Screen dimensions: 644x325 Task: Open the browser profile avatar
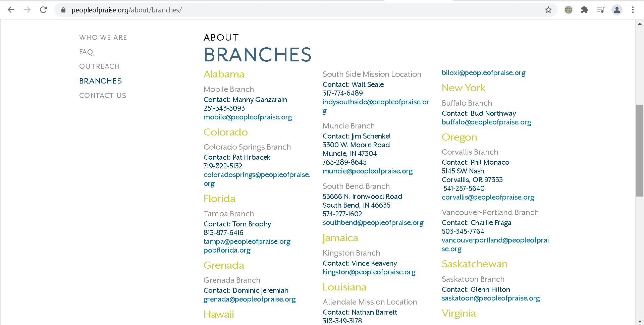point(617,10)
